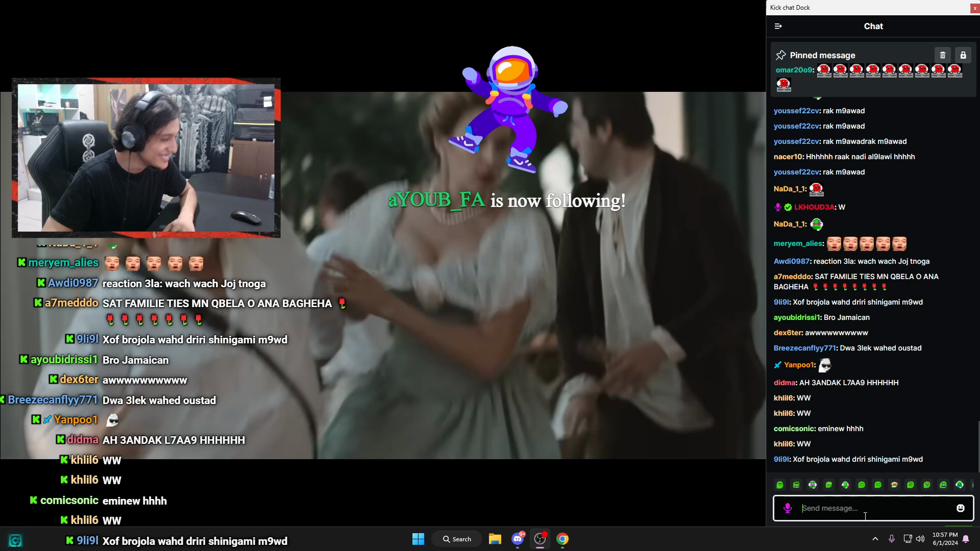Expand the system tray hidden icons chevron

point(875,539)
